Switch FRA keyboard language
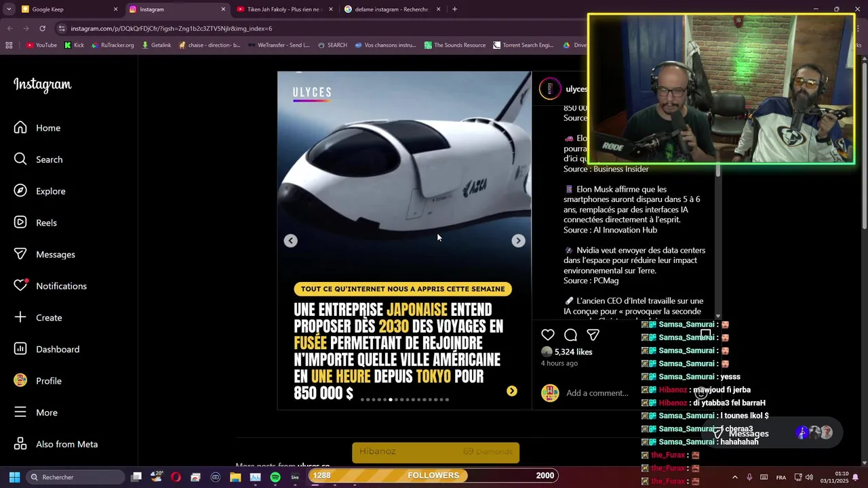868x488 pixels. pos(781,477)
